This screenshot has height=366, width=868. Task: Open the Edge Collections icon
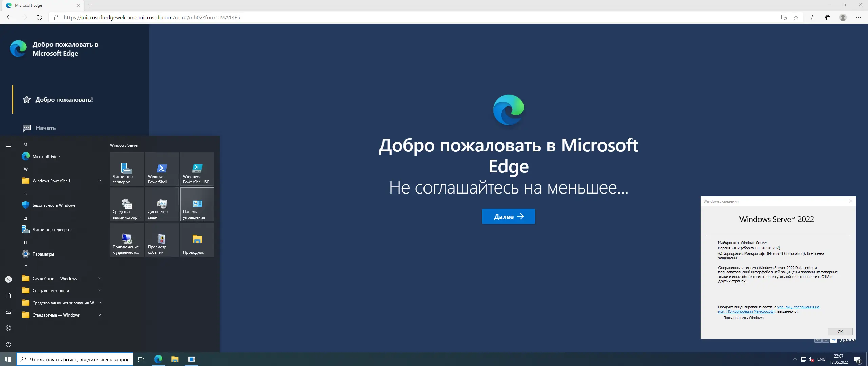(827, 17)
